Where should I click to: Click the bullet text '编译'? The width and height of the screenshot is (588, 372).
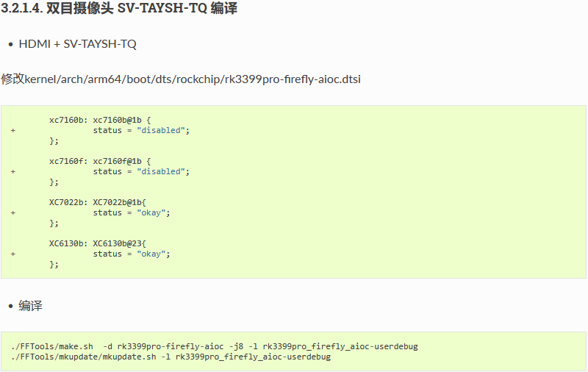pyautogui.click(x=30, y=306)
